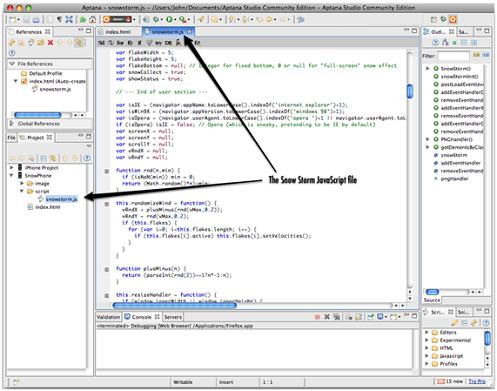The image size is (497, 391).
Task: Select the Project view tab
Action: tap(36, 138)
